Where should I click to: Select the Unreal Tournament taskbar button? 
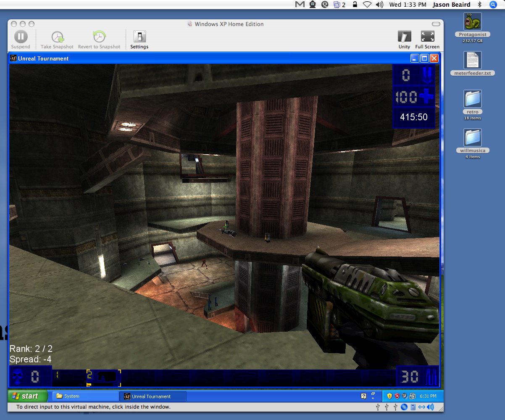click(x=153, y=396)
